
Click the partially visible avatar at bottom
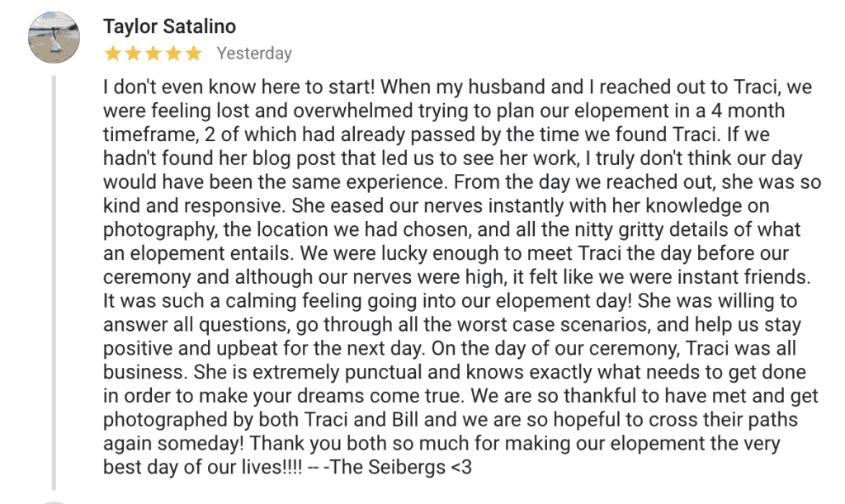pyautogui.click(x=54, y=501)
